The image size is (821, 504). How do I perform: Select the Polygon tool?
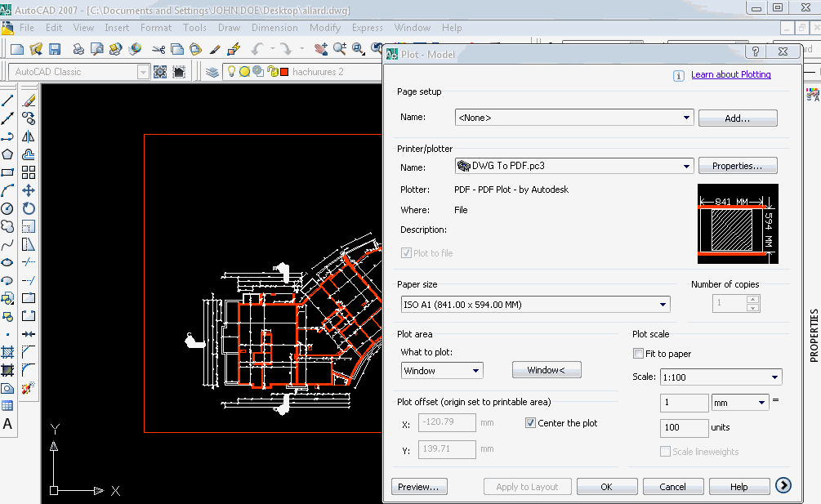coord(7,154)
